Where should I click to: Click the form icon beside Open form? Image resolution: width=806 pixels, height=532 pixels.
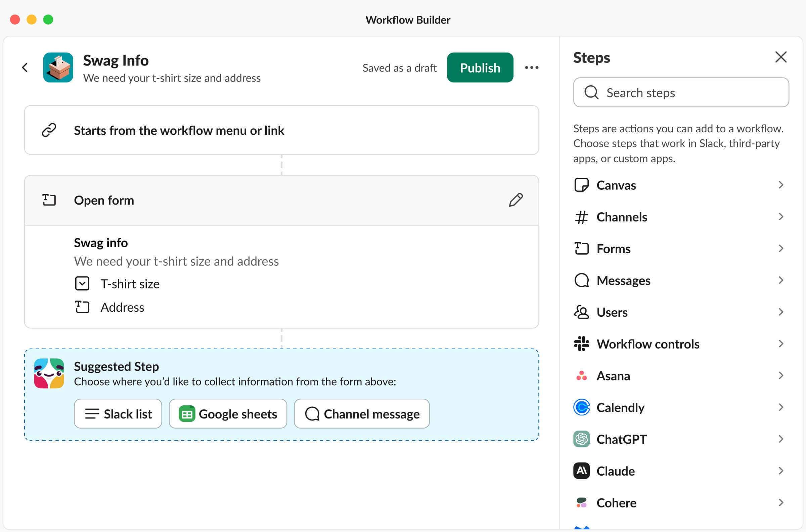click(49, 200)
